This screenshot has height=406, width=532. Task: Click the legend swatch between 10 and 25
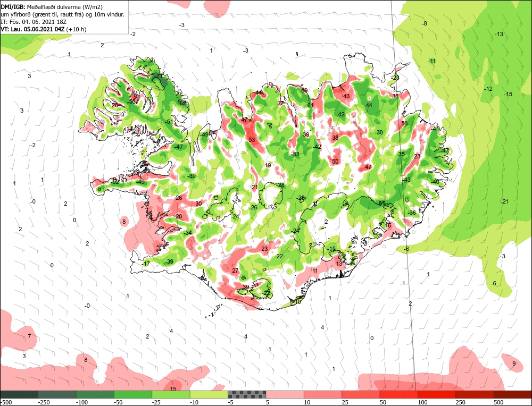pos(323,394)
